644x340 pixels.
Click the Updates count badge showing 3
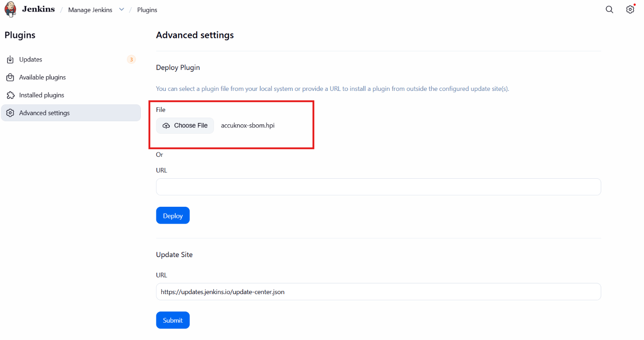pos(131,60)
